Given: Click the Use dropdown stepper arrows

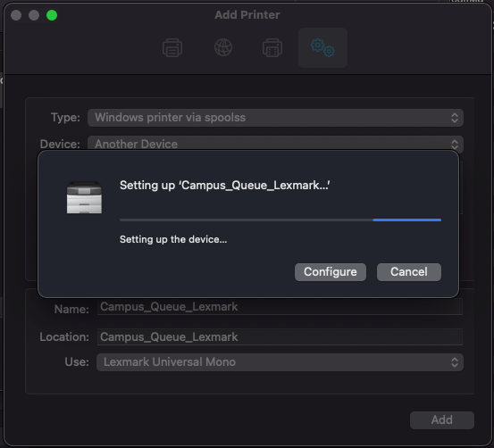Looking at the screenshot, I should pos(455,362).
